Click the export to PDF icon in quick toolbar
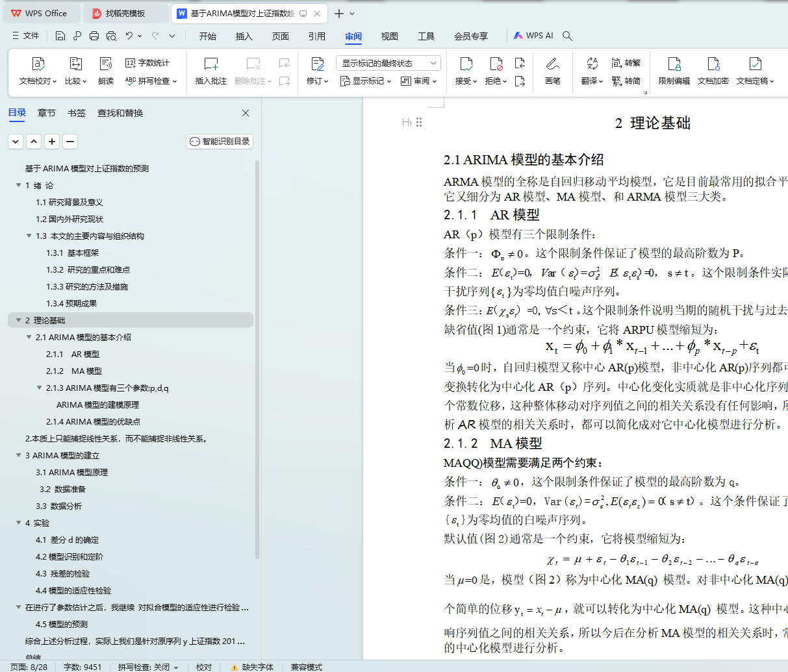788x672 pixels. 77,36
